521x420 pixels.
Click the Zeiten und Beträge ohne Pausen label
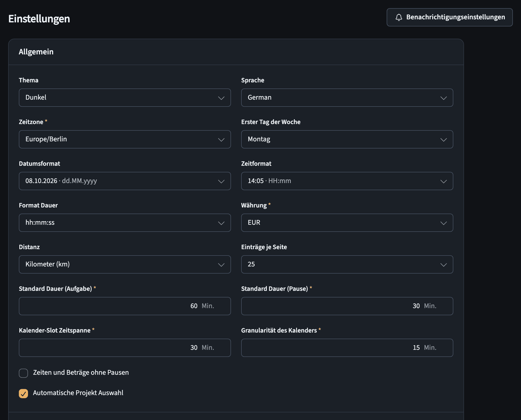[x=81, y=373]
